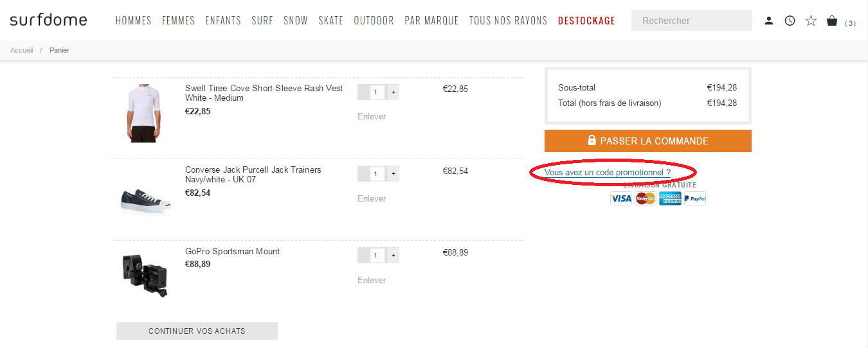This screenshot has width=868, height=348.
Task: Open the shopping basket icon
Action: click(x=832, y=21)
